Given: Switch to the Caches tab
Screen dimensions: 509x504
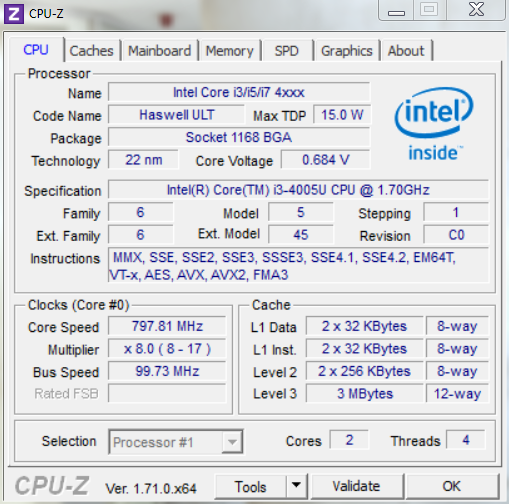Looking at the screenshot, I should coord(91,51).
